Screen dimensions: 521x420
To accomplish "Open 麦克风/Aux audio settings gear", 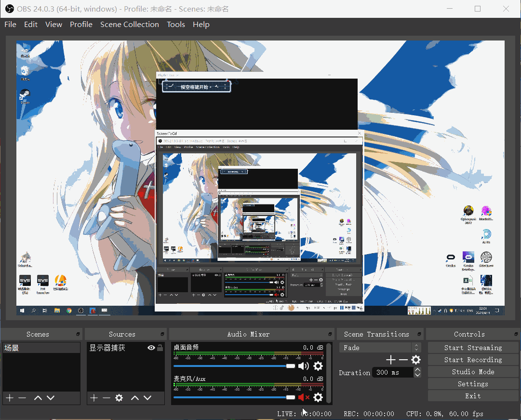I will (x=318, y=397).
